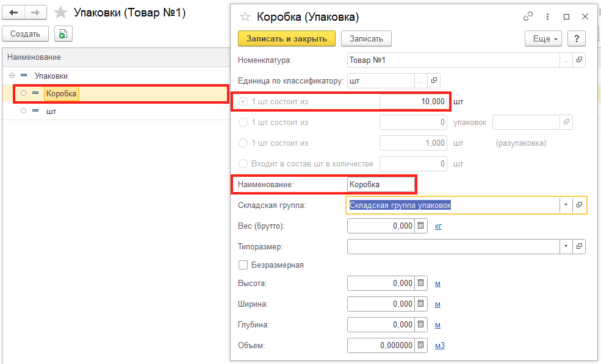
Task: Click Записать и закрыть button
Action: 287,38
